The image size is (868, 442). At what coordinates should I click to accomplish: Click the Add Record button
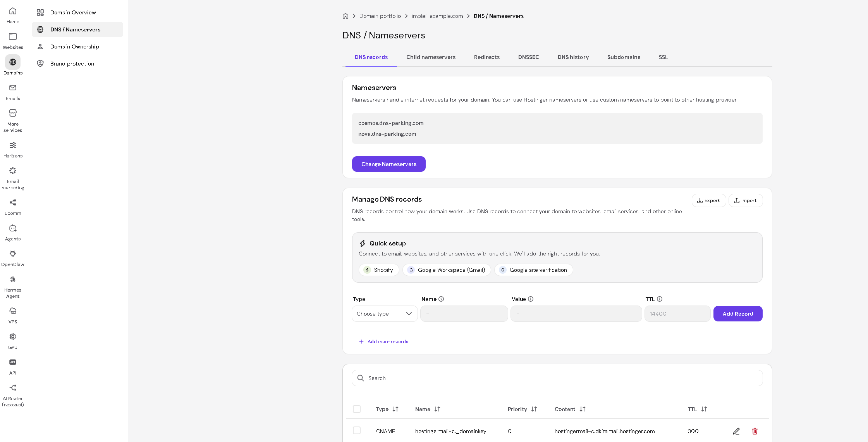[x=738, y=314]
